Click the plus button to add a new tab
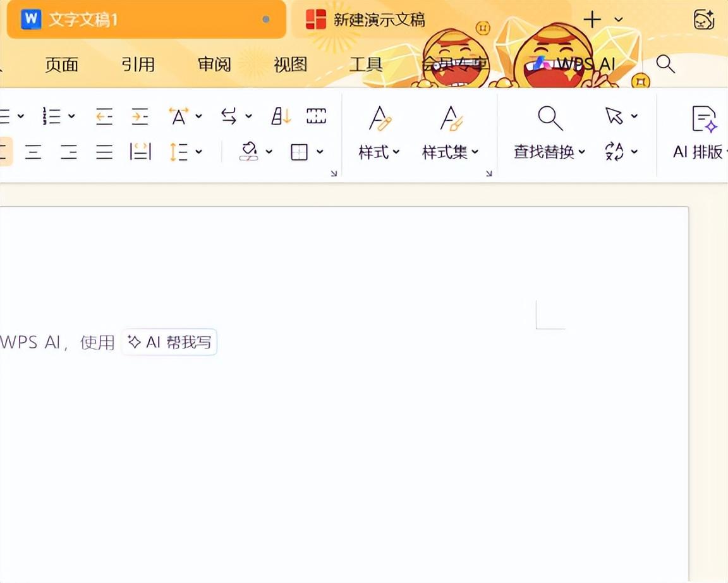This screenshot has width=728, height=583. pyautogui.click(x=591, y=20)
